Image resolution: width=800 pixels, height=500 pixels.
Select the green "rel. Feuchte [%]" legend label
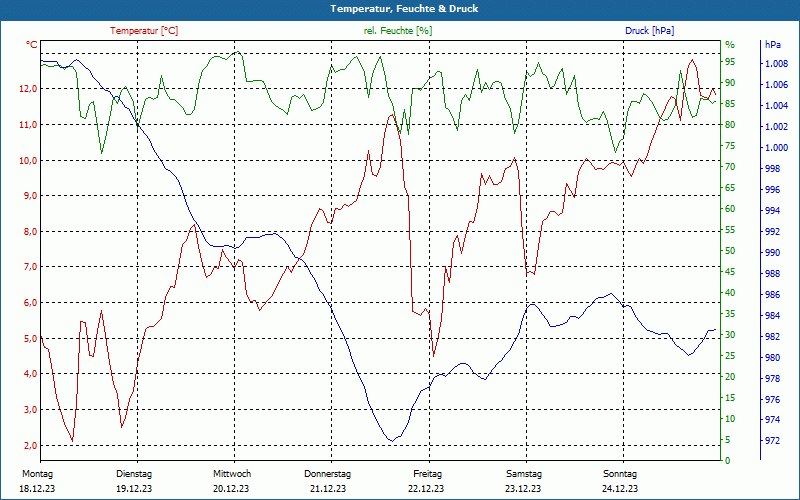click(398, 31)
